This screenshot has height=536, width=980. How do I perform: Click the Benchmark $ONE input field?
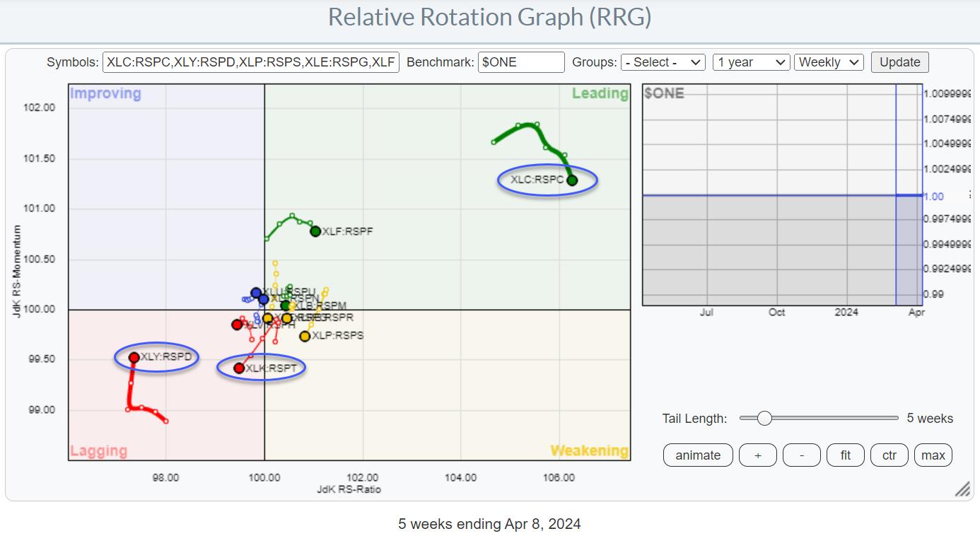(x=521, y=62)
